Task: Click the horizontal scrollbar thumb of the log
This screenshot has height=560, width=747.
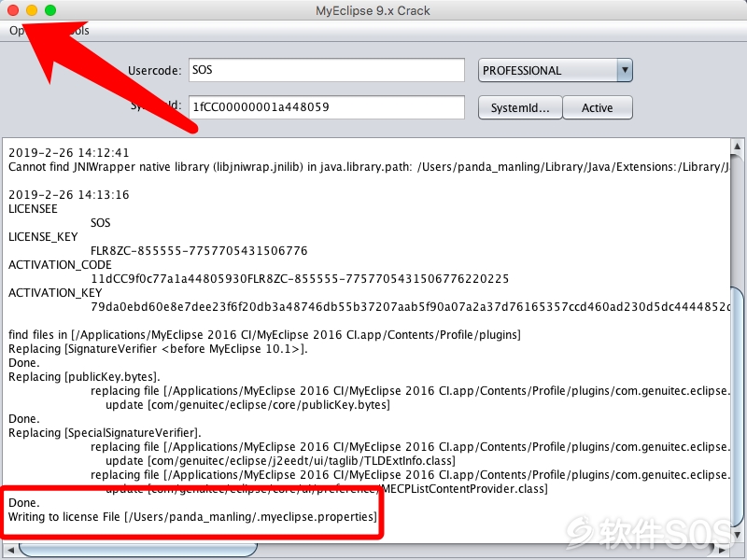Action: click(x=138, y=550)
